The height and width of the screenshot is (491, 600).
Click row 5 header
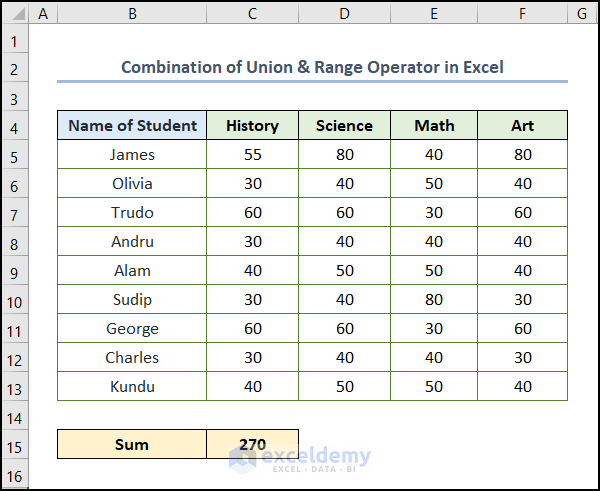click(15, 155)
